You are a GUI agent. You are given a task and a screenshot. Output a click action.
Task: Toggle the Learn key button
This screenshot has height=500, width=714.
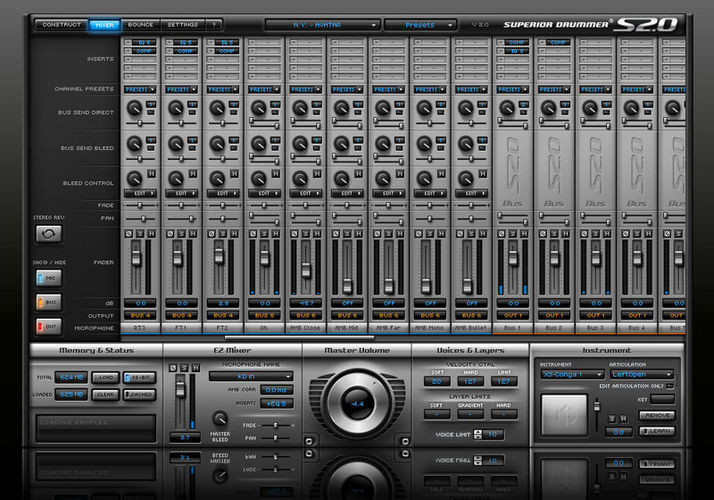657,431
